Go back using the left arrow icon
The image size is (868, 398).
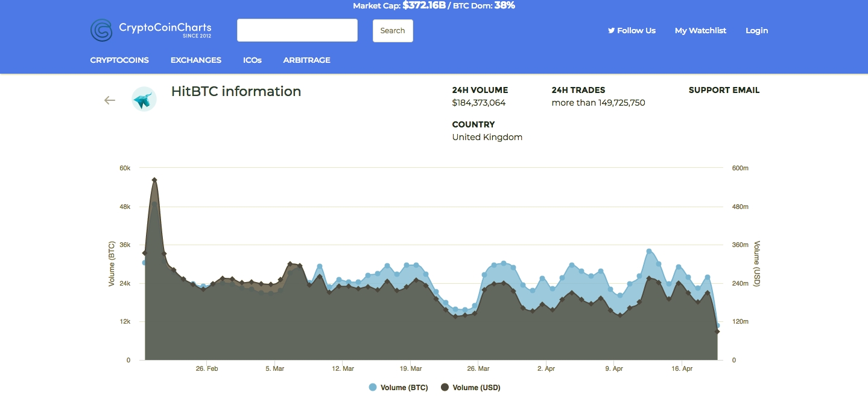(x=110, y=100)
